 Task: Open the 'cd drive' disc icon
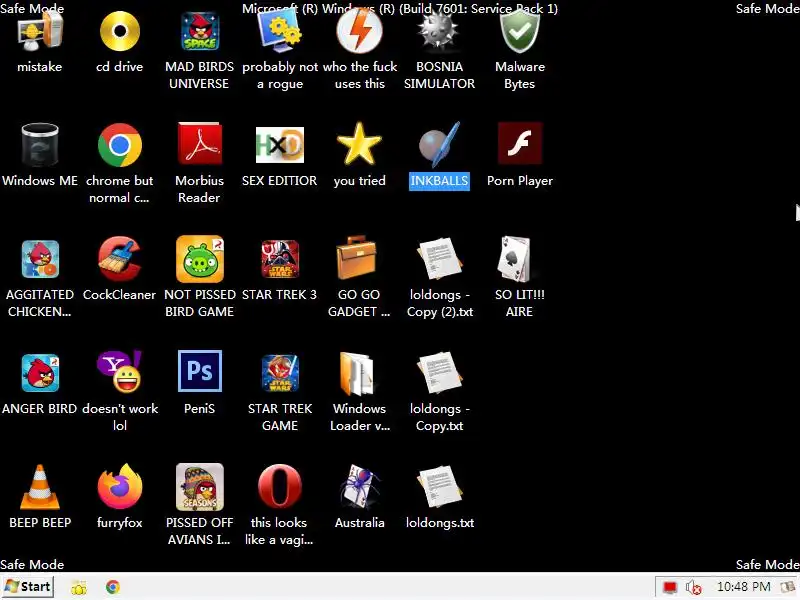coord(119,32)
